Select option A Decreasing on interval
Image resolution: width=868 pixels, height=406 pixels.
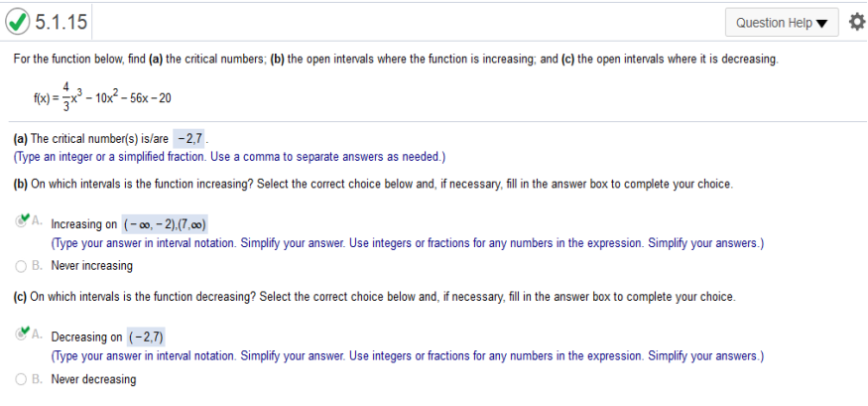coord(21,334)
